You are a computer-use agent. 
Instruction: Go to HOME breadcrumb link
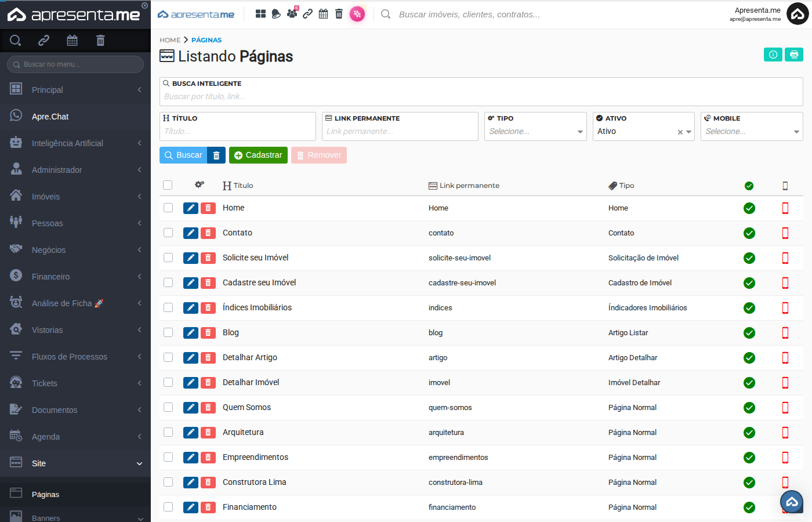pos(170,40)
